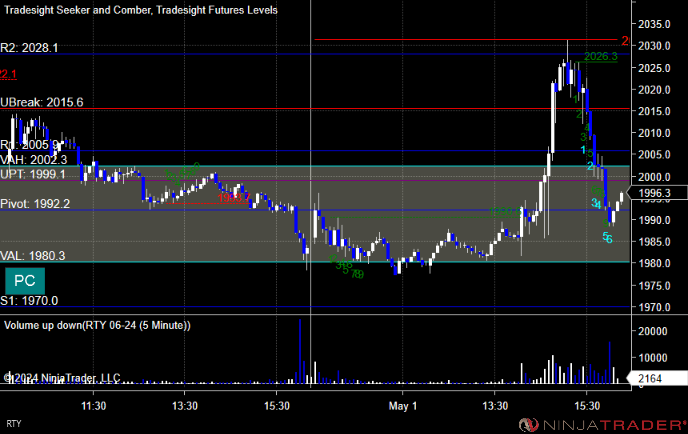Click the RTY instrument label at bottom
688x434 pixels.
pos(14,423)
